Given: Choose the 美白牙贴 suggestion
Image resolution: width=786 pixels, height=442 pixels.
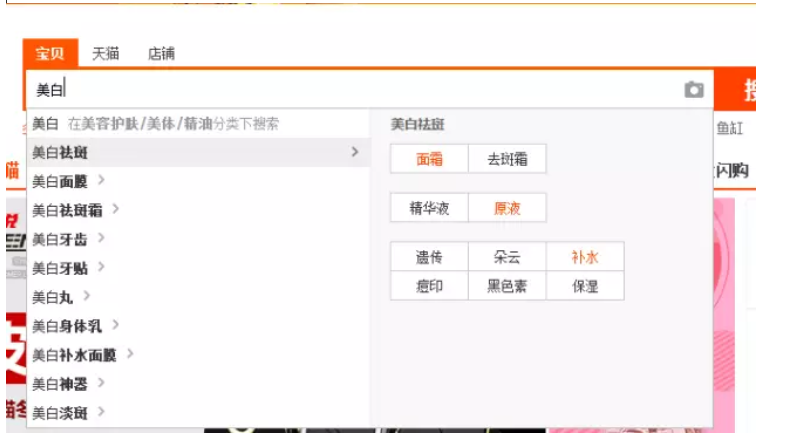Looking at the screenshot, I should point(58,268).
